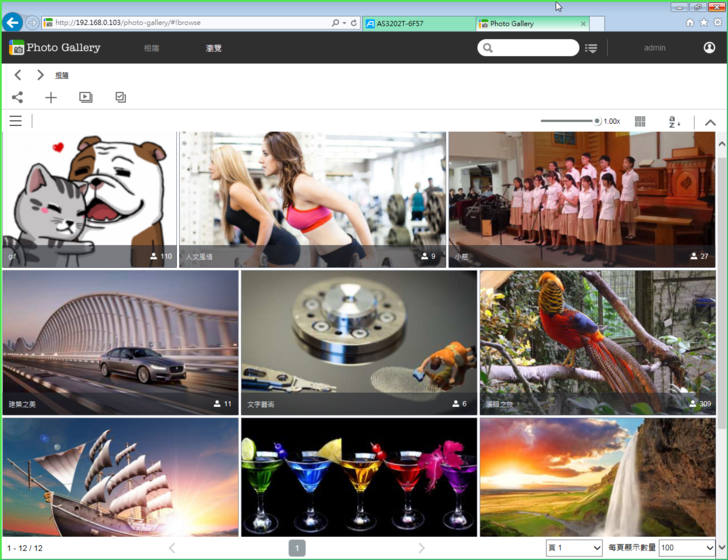Click the Photo Gallery logo icon
Screen dimensions: 728x560
pos(16,47)
